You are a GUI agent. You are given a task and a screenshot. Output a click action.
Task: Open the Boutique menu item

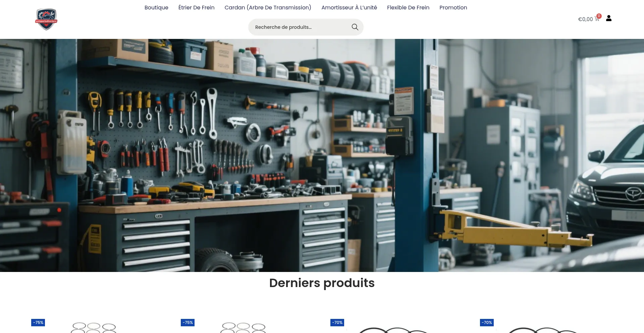click(x=156, y=7)
